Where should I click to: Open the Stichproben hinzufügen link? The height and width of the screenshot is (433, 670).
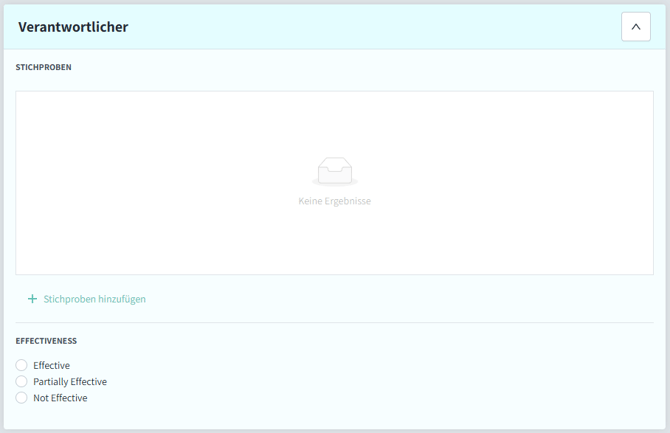point(94,299)
